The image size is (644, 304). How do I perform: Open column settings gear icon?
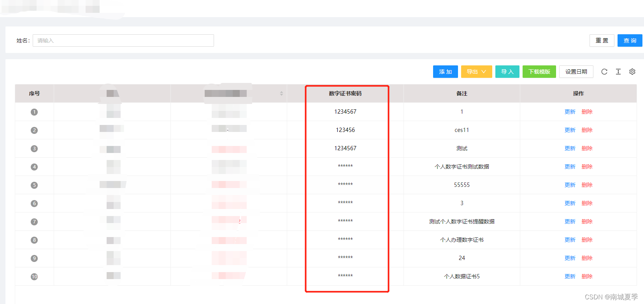coord(632,72)
